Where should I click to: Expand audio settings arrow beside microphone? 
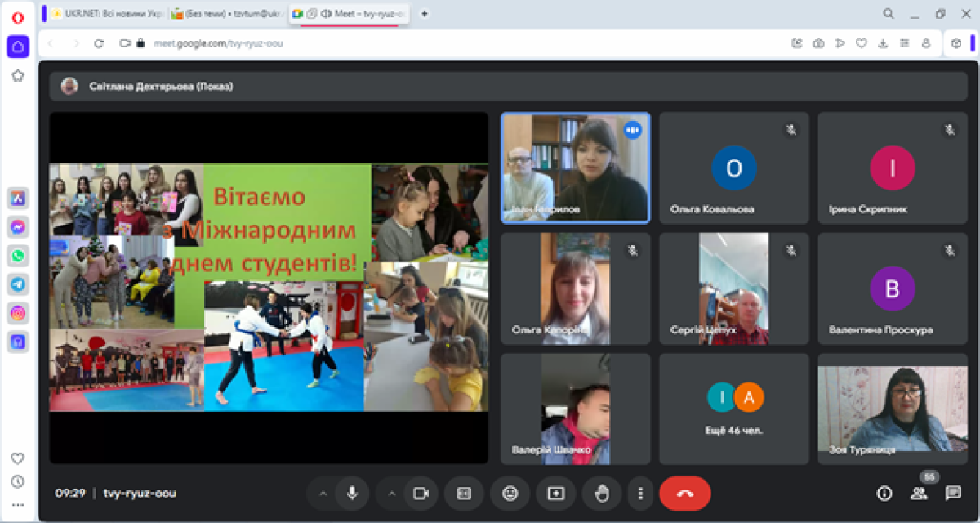tap(323, 494)
